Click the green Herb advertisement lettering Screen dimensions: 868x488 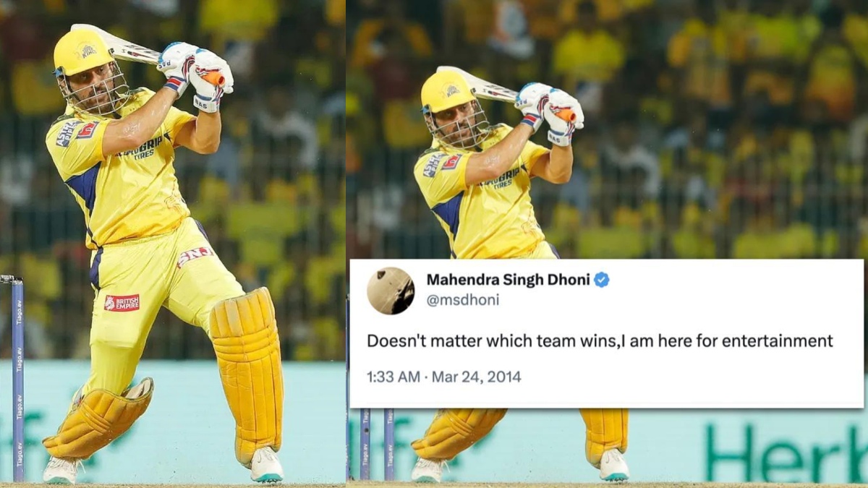click(786, 453)
